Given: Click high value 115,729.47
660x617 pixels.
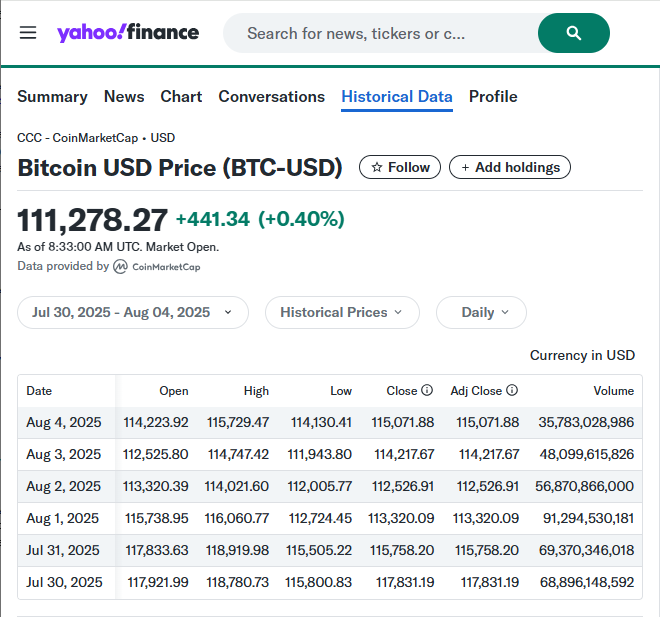Looking at the screenshot, I should tap(238, 422).
